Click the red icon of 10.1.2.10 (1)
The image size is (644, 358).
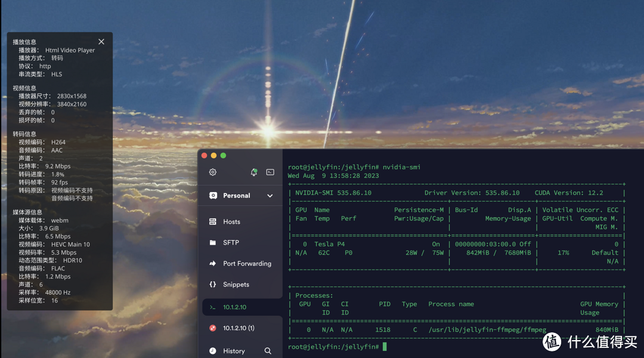[213, 328]
